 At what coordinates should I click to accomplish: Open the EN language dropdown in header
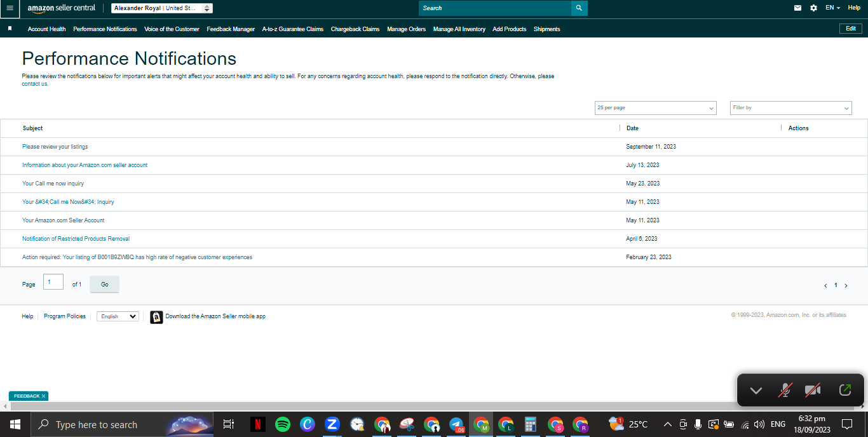click(832, 8)
